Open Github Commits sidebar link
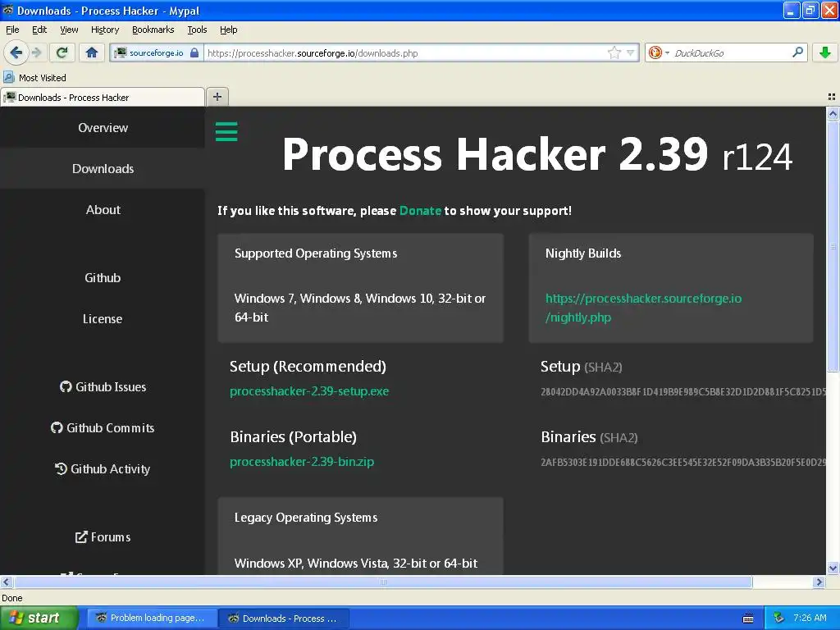The image size is (840, 630). (103, 427)
